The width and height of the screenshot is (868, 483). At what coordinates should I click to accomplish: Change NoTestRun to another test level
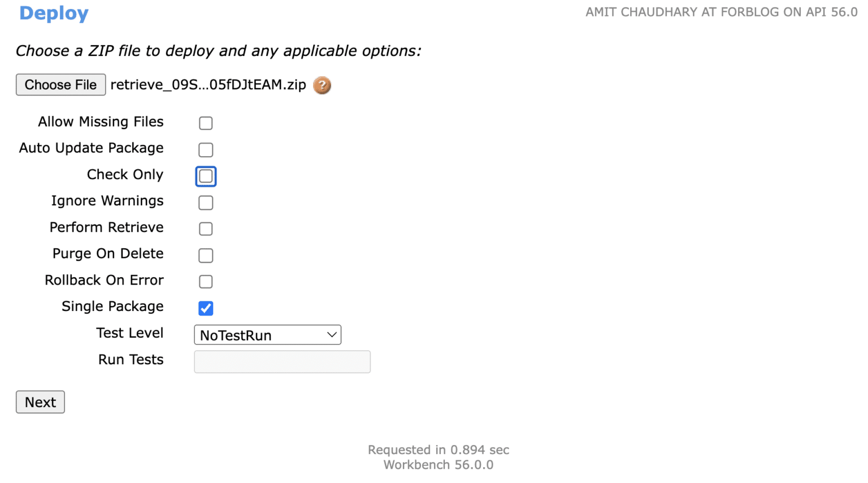pos(267,335)
